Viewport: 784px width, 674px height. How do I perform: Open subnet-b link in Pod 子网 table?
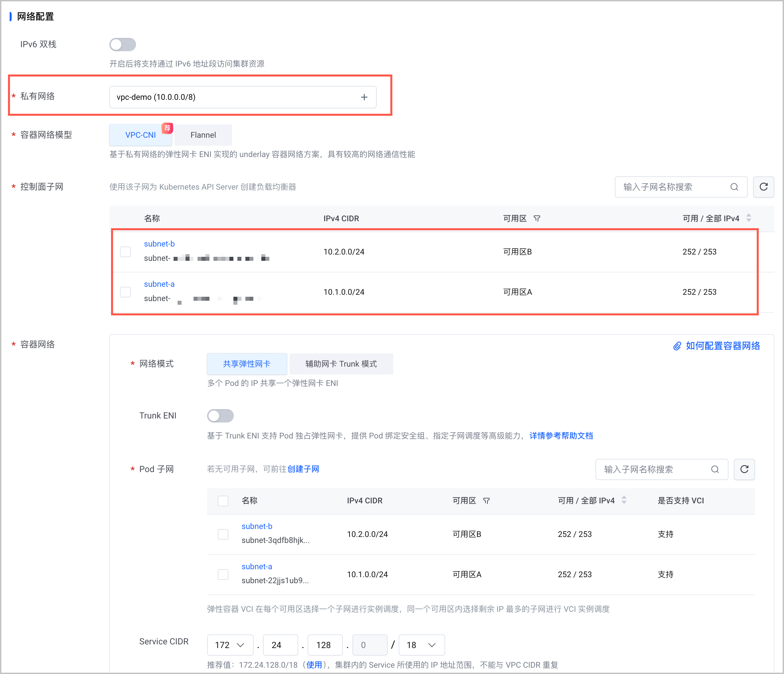click(x=257, y=526)
